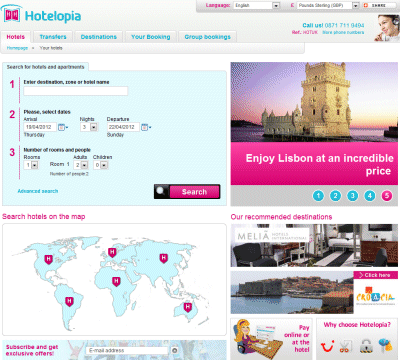The image size is (400, 360).
Task: Open the departure date calendar icon
Action: 144,127
